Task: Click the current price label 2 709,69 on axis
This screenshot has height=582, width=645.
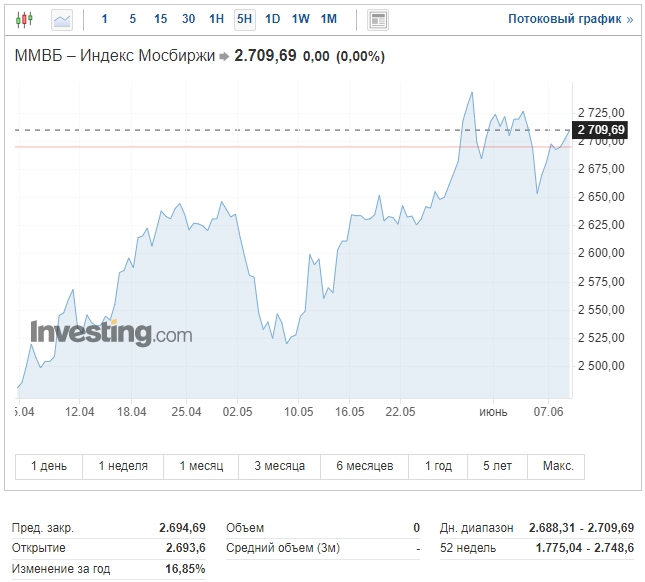Action: pos(601,130)
